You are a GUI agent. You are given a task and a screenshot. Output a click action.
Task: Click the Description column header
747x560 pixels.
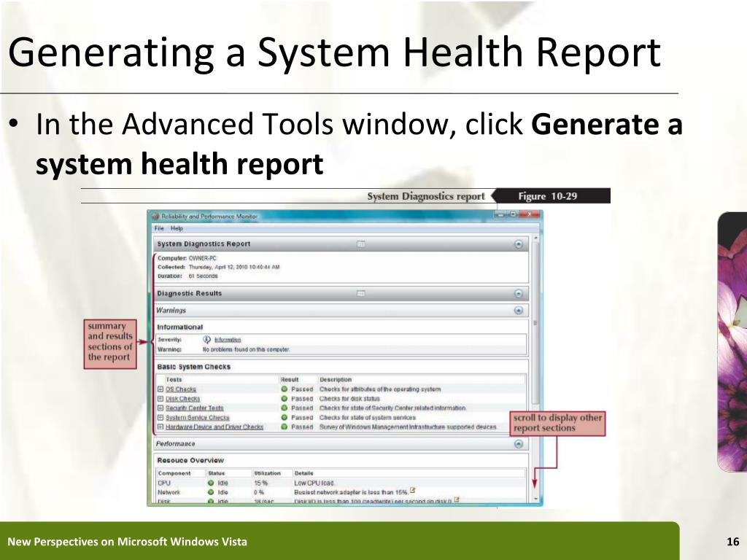pos(336,379)
